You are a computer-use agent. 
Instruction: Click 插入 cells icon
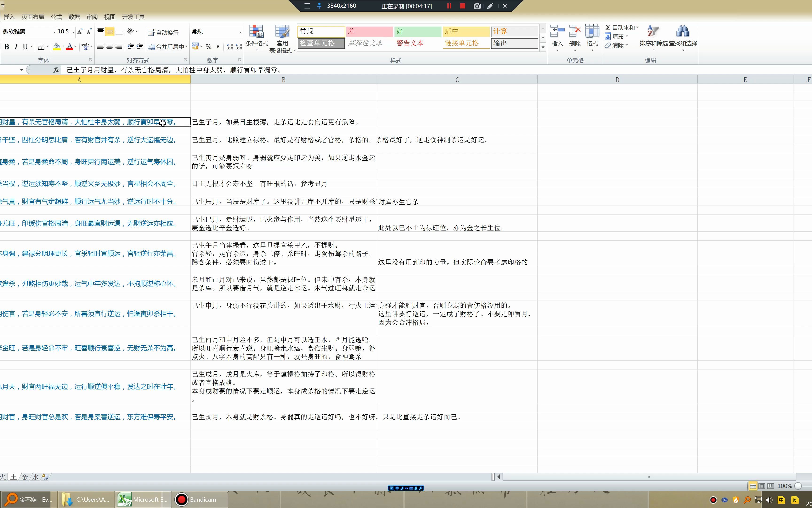pyautogui.click(x=557, y=31)
